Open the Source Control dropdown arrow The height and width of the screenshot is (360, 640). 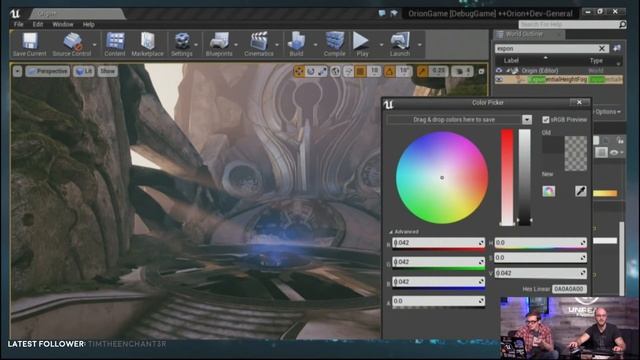click(95, 44)
